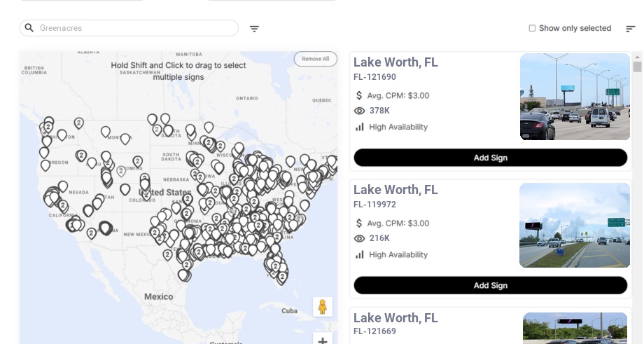
Task: Open the FL-121690 billboard photo
Action: pos(575,97)
